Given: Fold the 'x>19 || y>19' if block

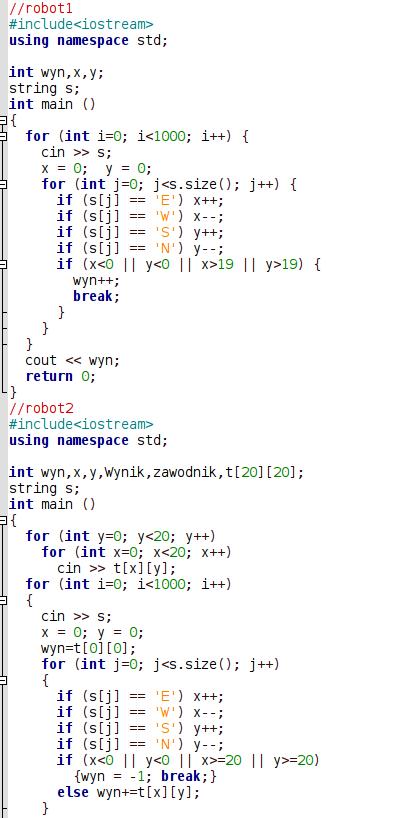Looking at the screenshot, I should [3, 264].
